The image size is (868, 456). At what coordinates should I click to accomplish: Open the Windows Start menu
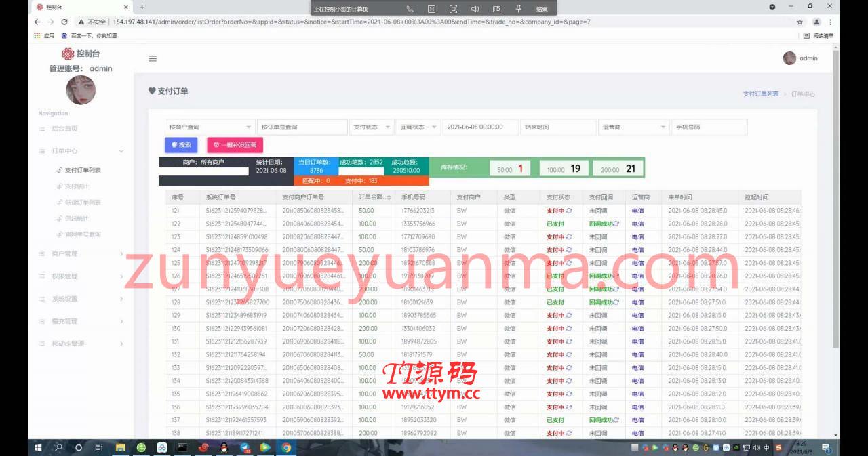38,448
